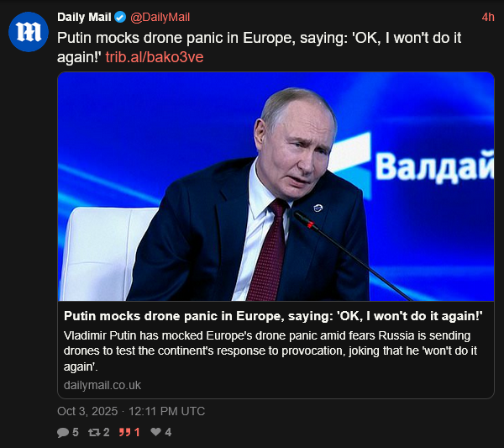Screen dimensions: 504x448
Task: Click the post's main headline text
Action: [x=252, y=38]
